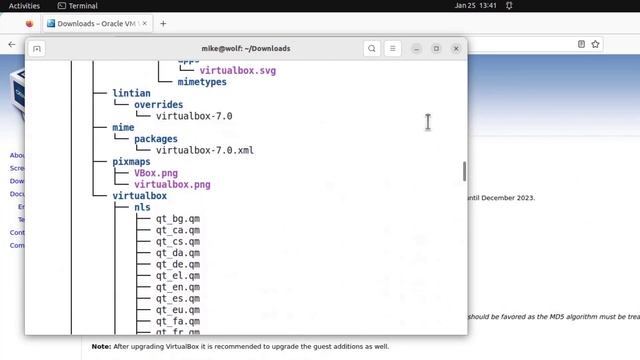Open the Terminal app menu in top bar
The image size is (640, 360).
coord(78,6)
